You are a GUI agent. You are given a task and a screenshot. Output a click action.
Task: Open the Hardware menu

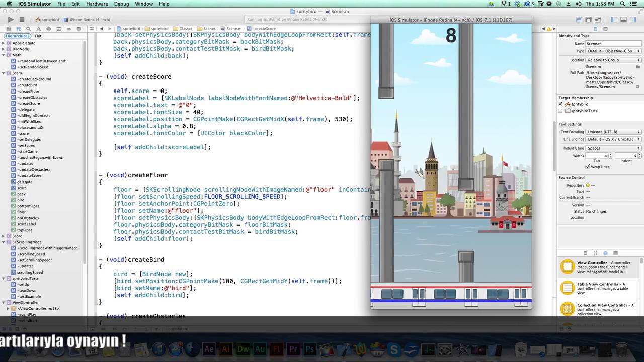click(97, 4)
